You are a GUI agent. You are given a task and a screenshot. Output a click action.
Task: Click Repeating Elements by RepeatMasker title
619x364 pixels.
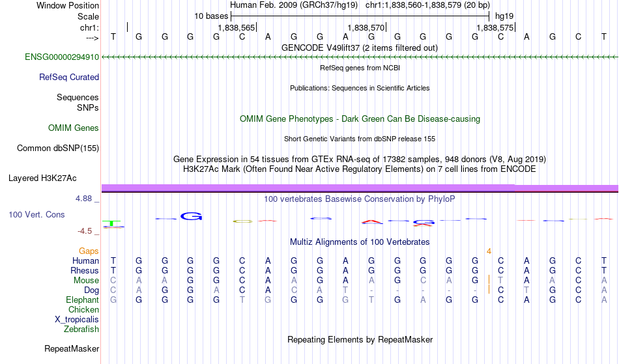[x=360, y=340]
